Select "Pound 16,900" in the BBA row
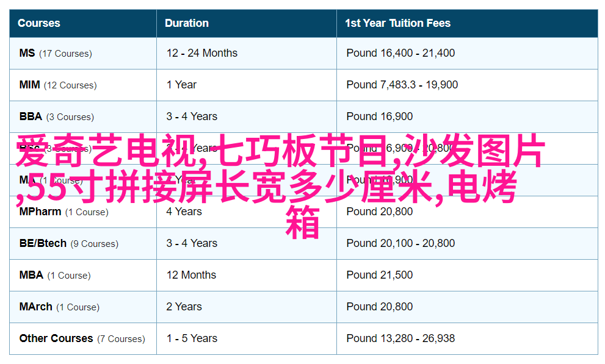 [x=380, y=116]
